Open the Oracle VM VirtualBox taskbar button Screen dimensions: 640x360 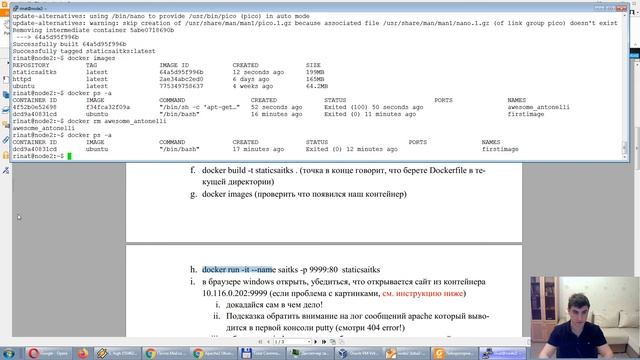point(358,353)
